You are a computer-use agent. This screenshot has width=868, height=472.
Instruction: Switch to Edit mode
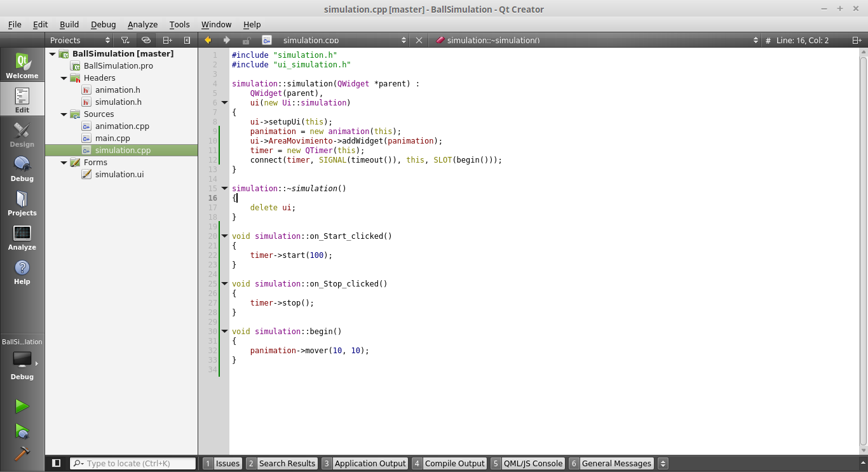click(x=22, y=100)
